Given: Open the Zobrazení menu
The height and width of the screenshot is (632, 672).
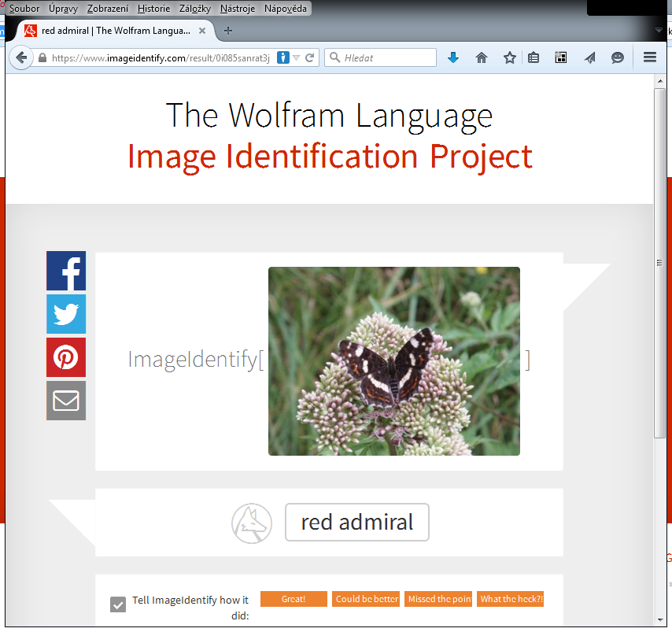Looking at the screenshot, I should (108, 9).
